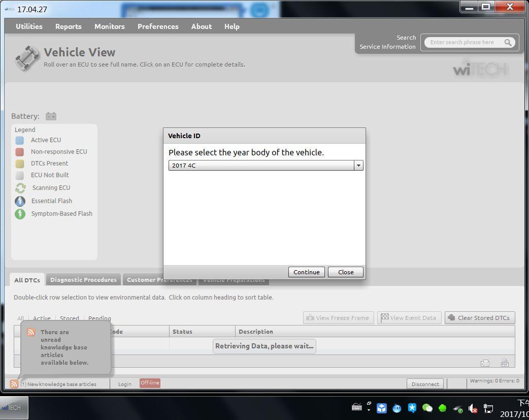Select the Stored DTC filter
Viewport: 529px width, 420px height.
[69, 318]
